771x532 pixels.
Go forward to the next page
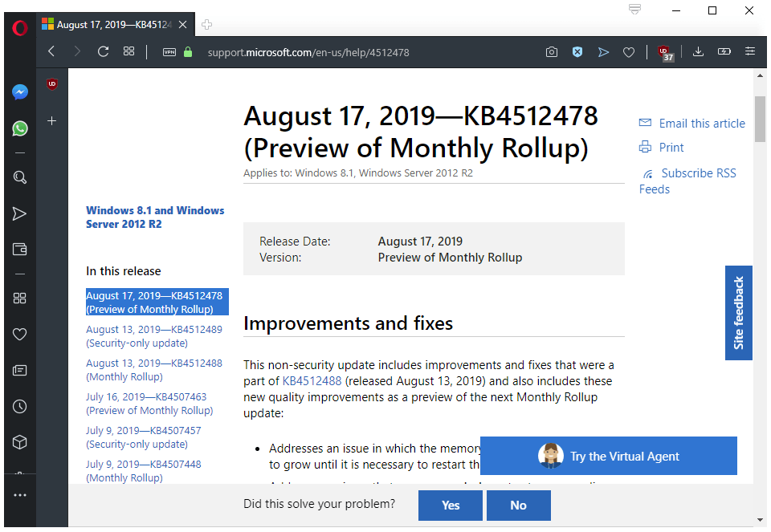(x=77, y=51)
